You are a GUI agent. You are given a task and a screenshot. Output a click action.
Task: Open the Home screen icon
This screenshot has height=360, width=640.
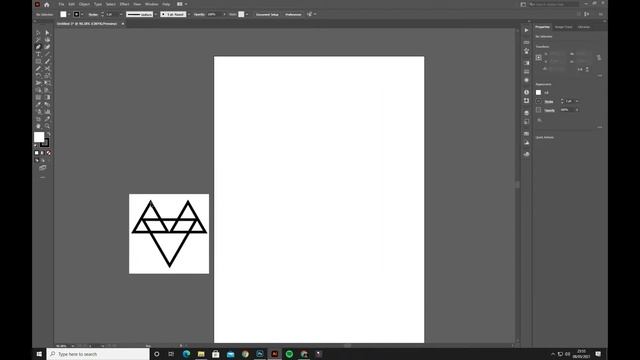tap(47, 4)
